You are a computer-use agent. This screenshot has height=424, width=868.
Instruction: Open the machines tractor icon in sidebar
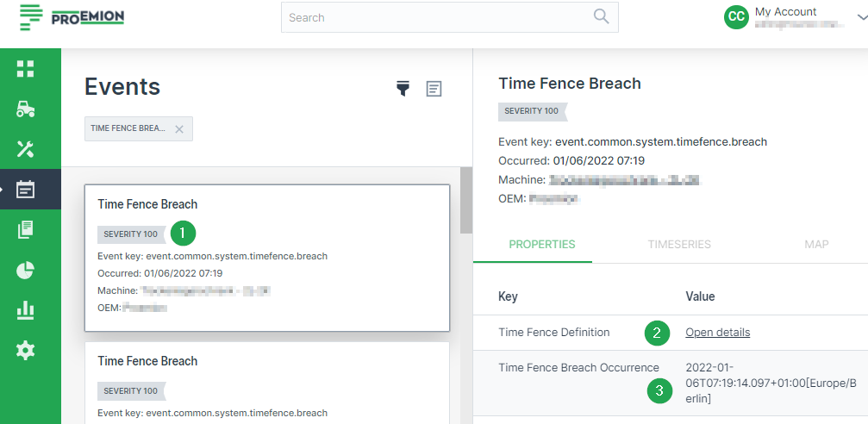[x=26, y=109]
